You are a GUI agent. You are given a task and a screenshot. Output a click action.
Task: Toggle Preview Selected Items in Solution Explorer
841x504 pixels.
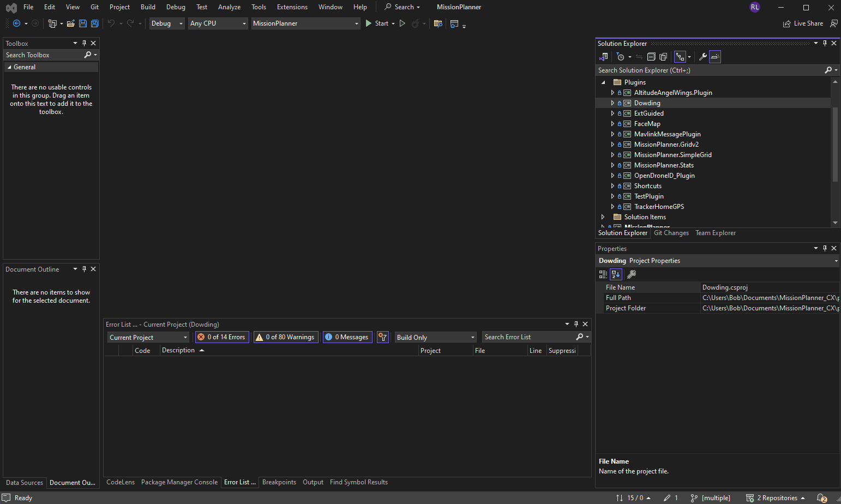[x=715, y=57]
